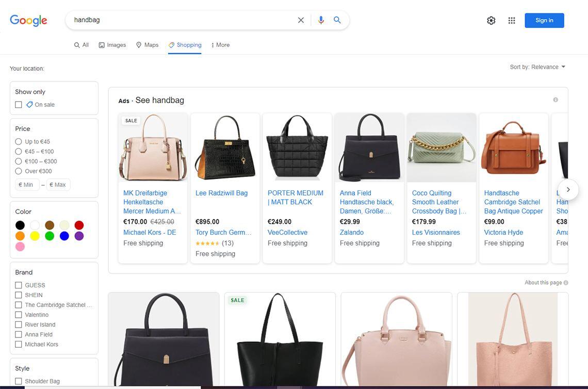Select the Up to €45 price option
The image size is (588, 389).
point(19,141)
